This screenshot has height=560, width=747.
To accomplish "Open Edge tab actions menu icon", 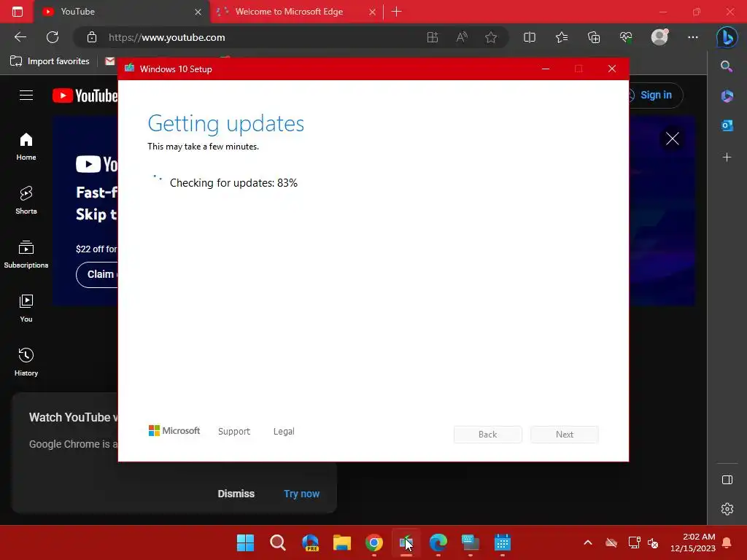I will click(18, 12).
